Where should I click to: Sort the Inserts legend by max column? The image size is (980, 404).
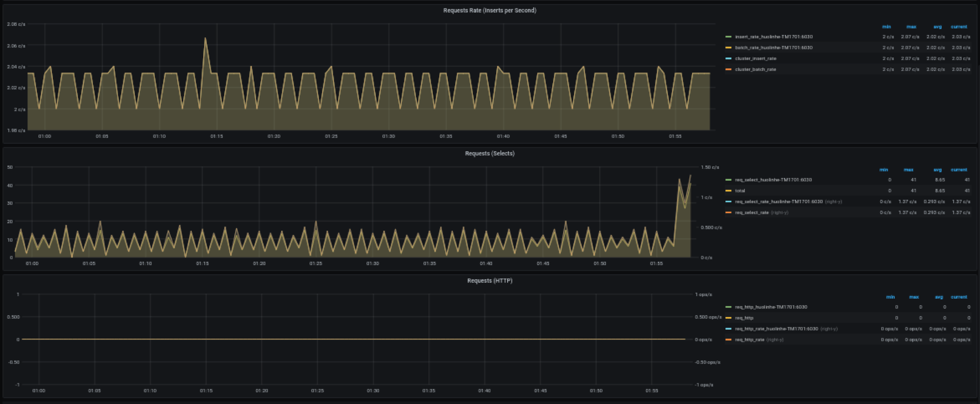911,27
